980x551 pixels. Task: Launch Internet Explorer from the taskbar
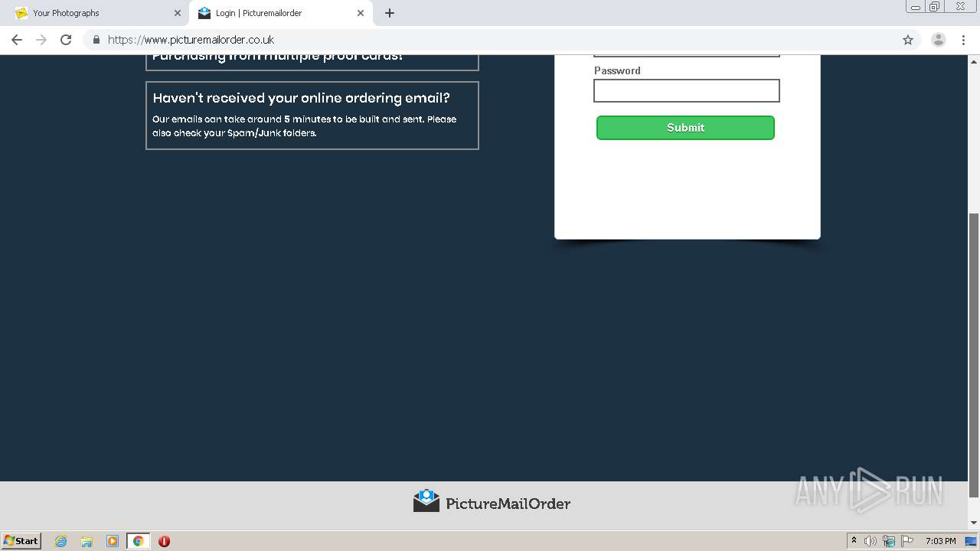(x=61, y=541)
